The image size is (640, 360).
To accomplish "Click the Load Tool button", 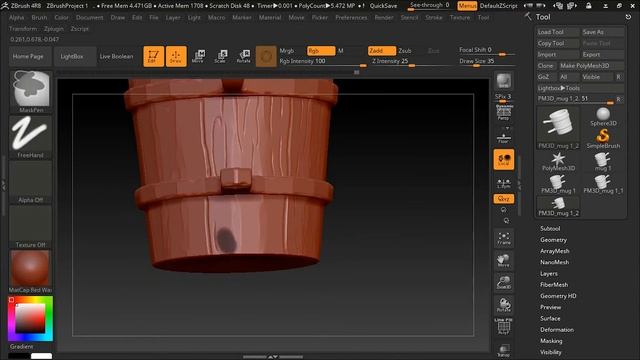I will click(x=558, y=32).
